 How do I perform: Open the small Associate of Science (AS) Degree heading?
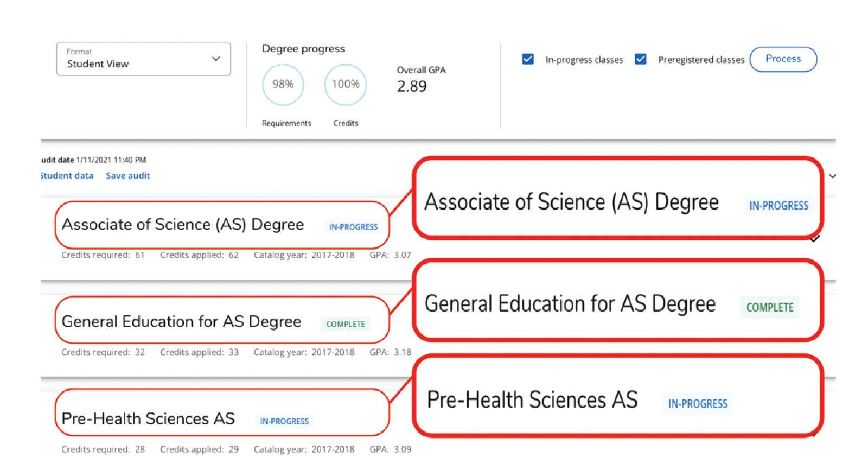(x=183, y=225)
